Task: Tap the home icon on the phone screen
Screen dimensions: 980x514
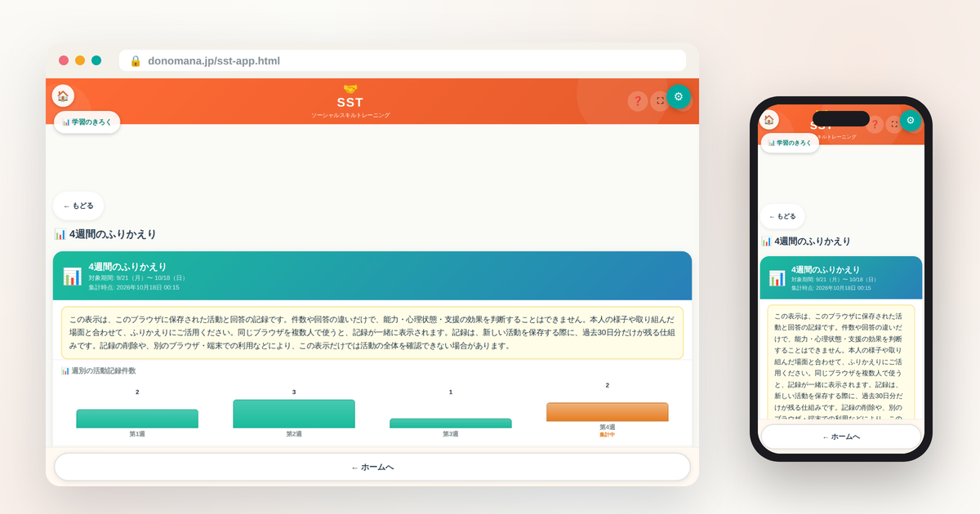Action: [768, 119]
